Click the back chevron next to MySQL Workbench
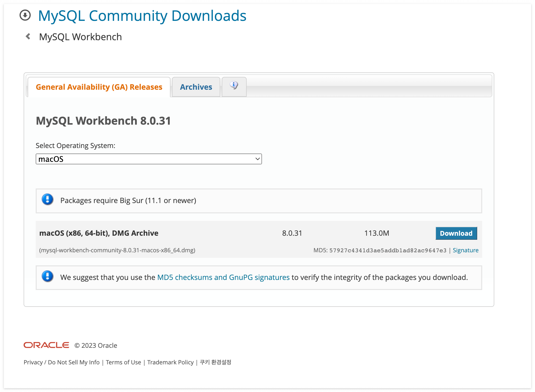The height and width of the screenshot is (392, 535). 28,36
